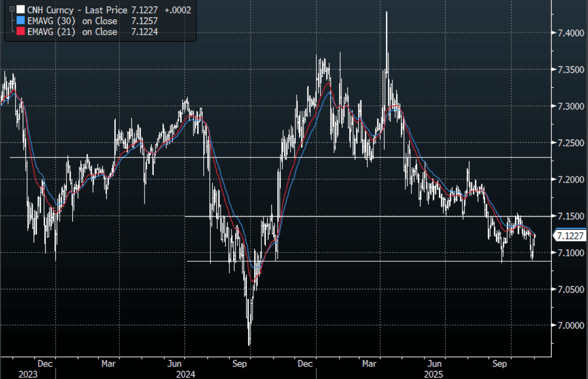
Task: Click the 7.1227 current price tag
Action: [570, 236]
